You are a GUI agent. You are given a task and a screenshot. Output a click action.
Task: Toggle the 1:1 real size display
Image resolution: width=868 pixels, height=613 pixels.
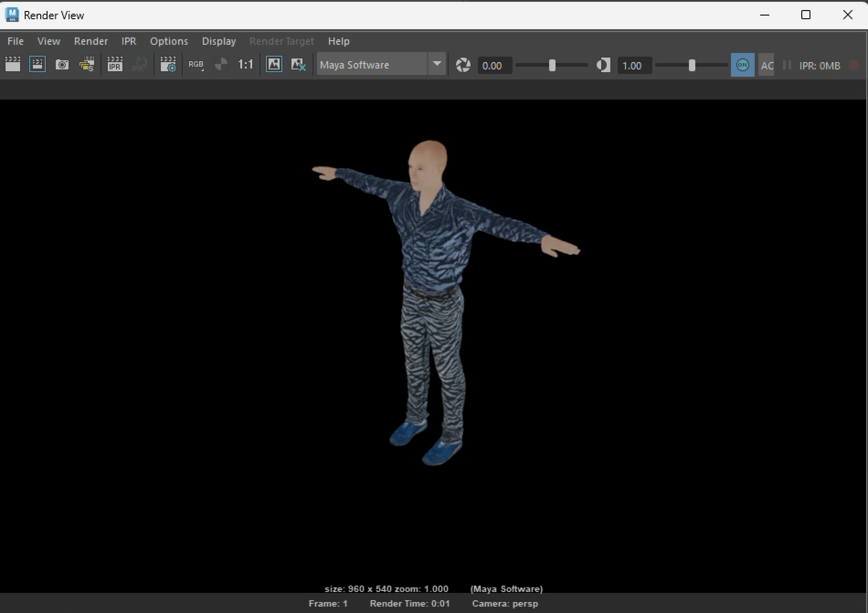tap(245, 65)
